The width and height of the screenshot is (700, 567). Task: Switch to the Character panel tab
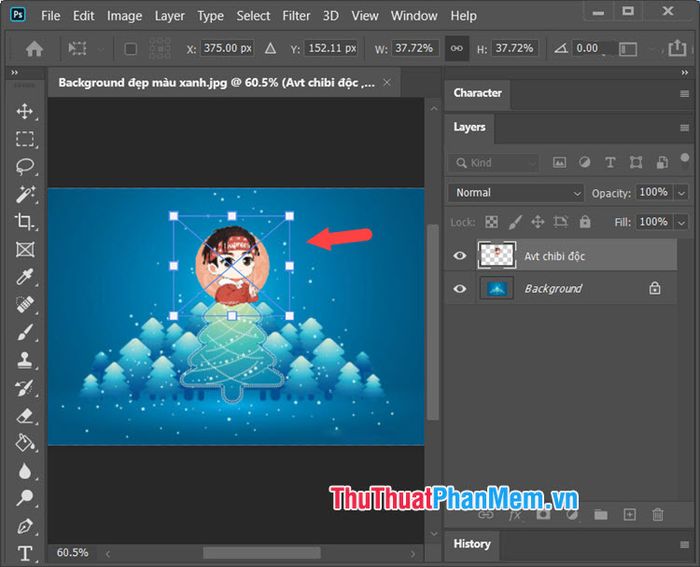[477, 93]
